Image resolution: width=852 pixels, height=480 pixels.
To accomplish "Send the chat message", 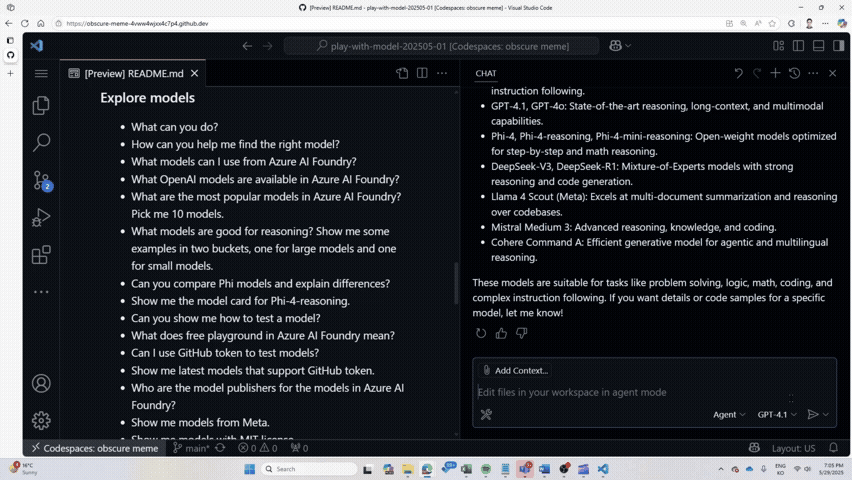I will tap(813, 415).
